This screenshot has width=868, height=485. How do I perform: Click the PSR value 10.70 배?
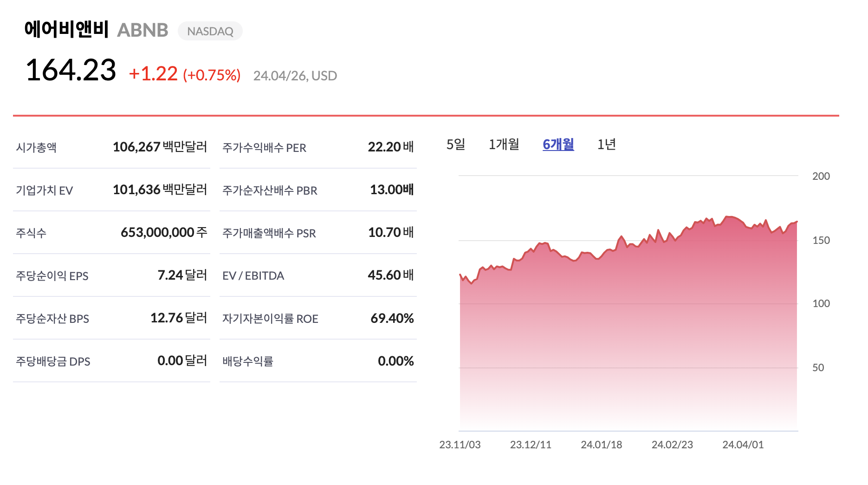[x=391, y=232]
